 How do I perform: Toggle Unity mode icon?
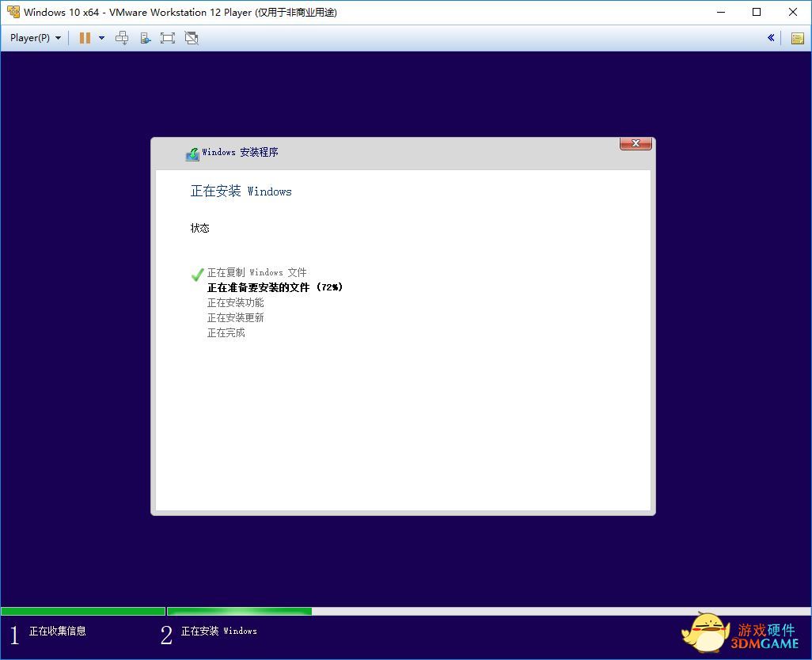tap(192, 38)
